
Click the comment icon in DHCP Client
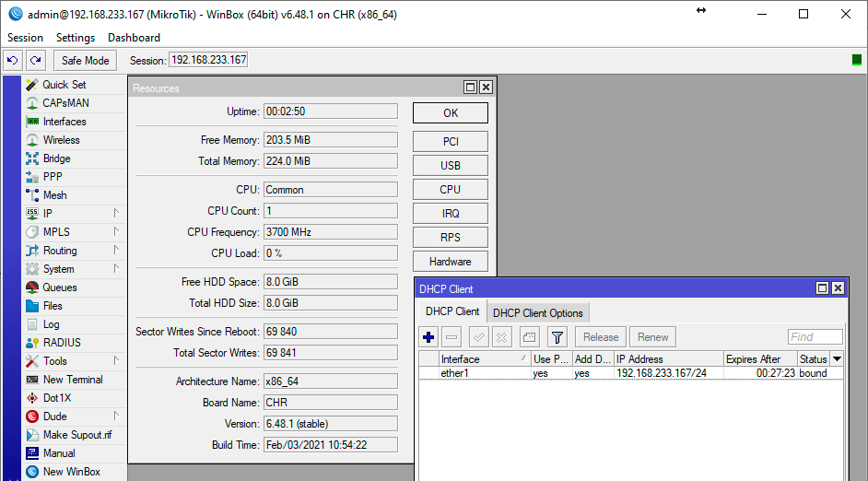pyautogui.click(x=529, y=337)
